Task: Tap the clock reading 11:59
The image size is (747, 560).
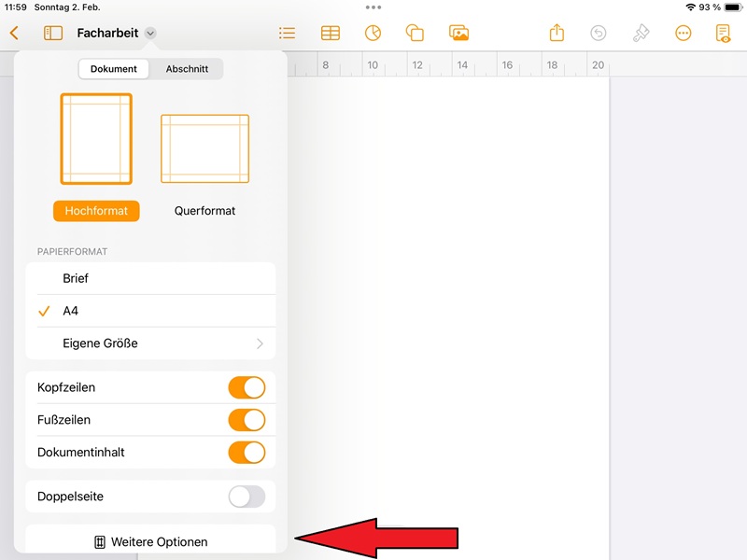Action: coord(15,7)
